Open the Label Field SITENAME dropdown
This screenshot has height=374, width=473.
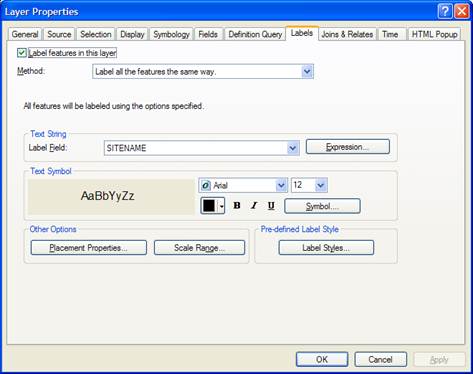click(292, 148)
